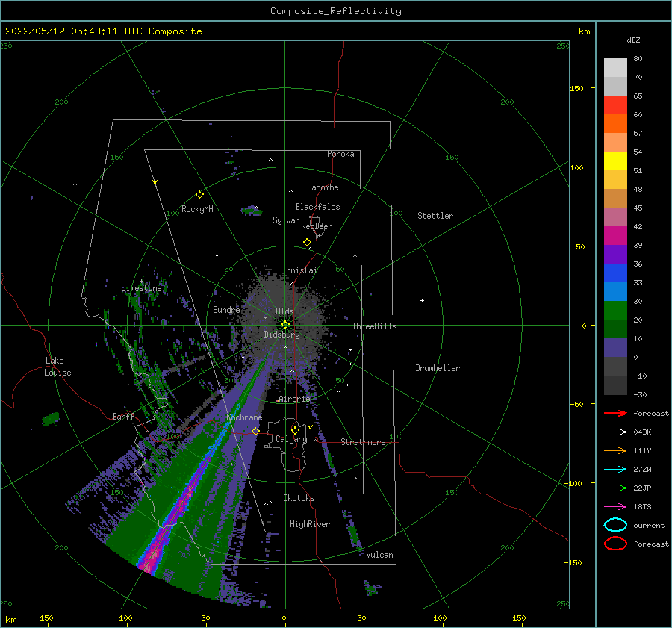Click the yellow station marker below Cochrane
The image size is (672, 628).
[x=255, y=431]
